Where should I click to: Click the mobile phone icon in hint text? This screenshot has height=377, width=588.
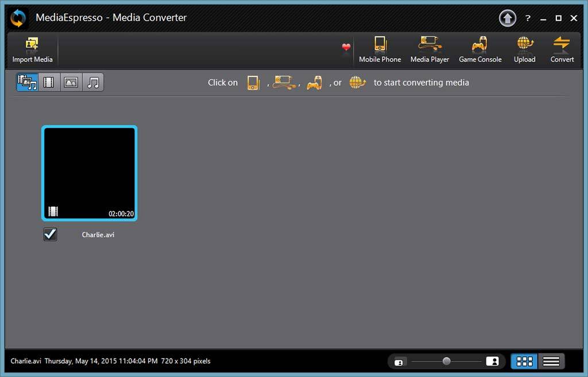pos(253,83)
